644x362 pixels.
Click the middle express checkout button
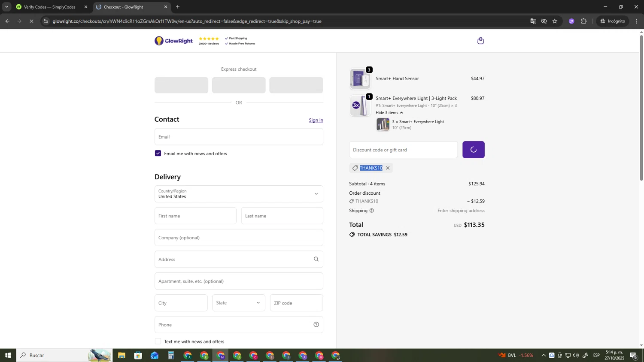239,85
